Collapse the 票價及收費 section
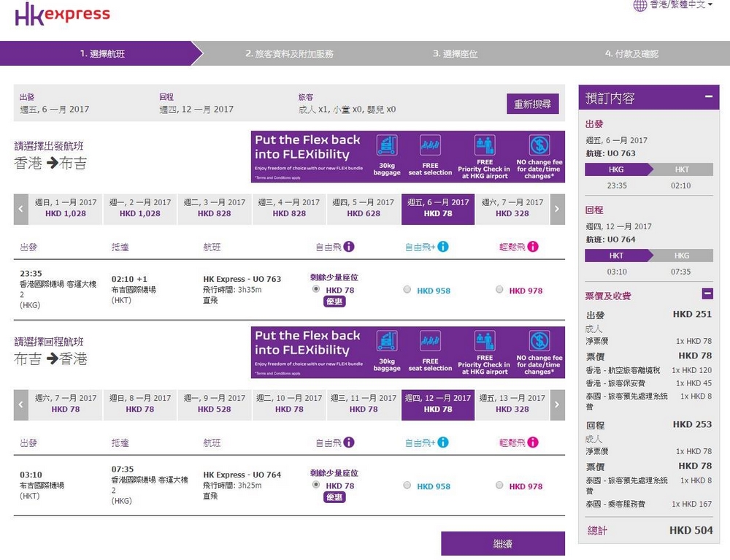 point(707,294)
